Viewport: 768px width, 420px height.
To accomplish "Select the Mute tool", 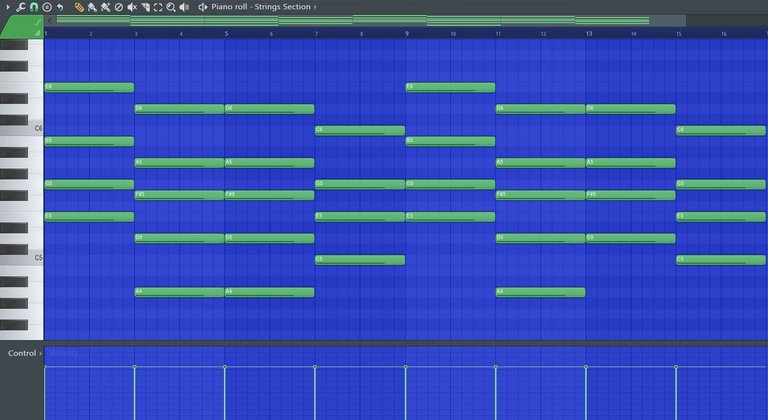I will click(132, 7).
